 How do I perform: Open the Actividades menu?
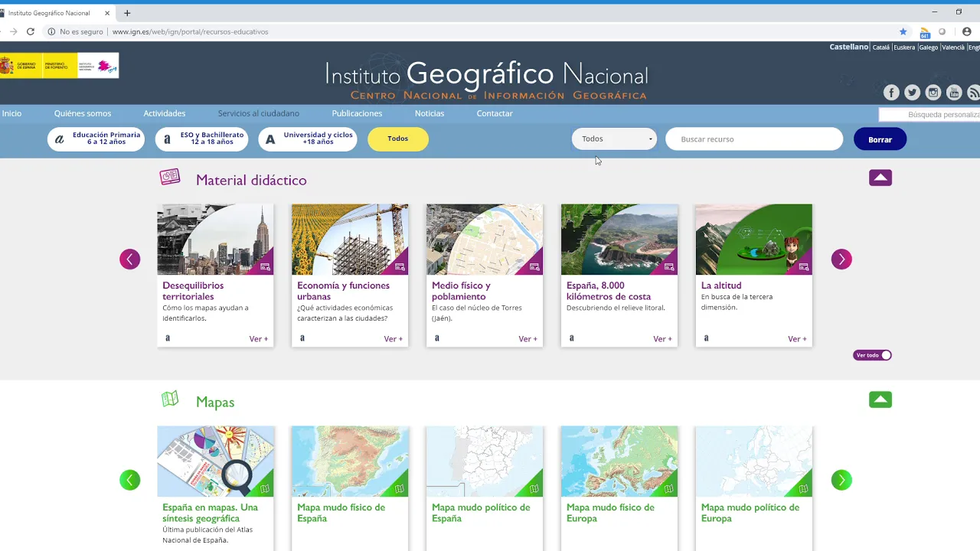pyautogui.click(x=165, y=113)
